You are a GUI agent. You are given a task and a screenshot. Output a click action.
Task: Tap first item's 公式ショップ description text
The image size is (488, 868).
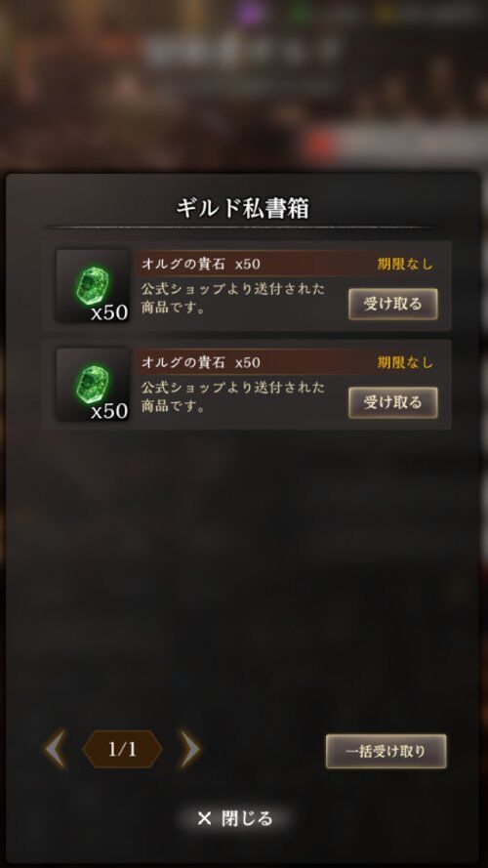click(x=232, y=299)
